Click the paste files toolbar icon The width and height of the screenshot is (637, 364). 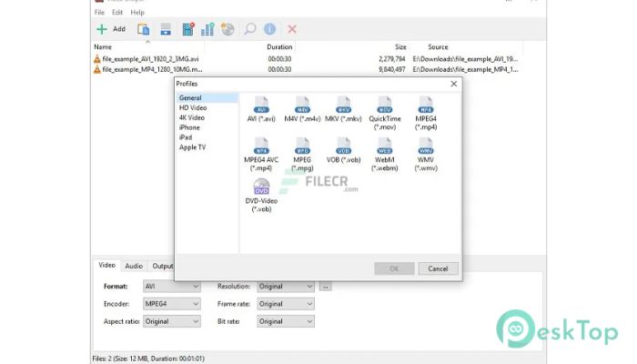[143, 29]
